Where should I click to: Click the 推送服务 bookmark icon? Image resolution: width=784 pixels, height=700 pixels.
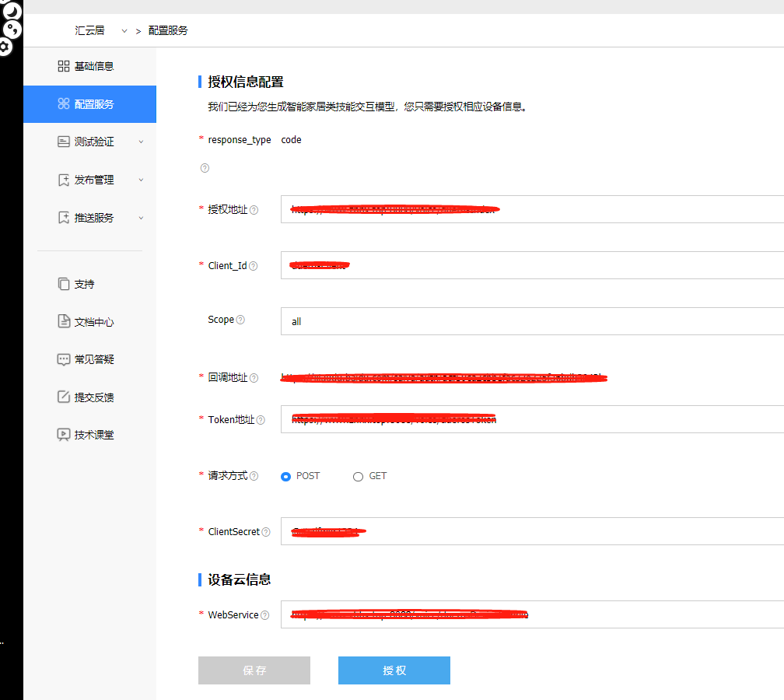click(64, 218)
